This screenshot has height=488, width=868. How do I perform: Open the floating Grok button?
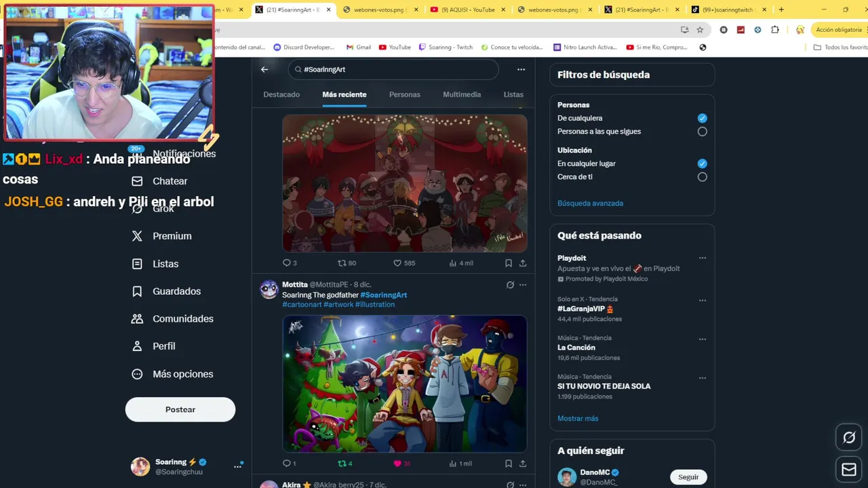[x=849, y=438]
